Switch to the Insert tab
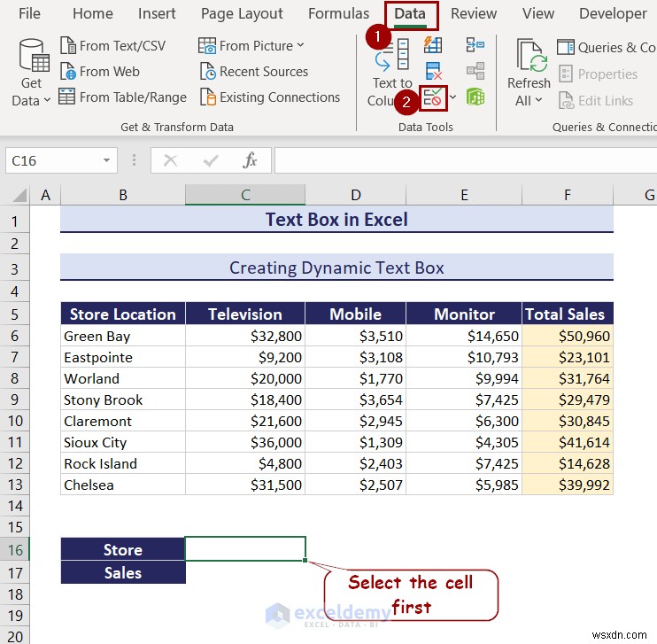 (157, 13)
